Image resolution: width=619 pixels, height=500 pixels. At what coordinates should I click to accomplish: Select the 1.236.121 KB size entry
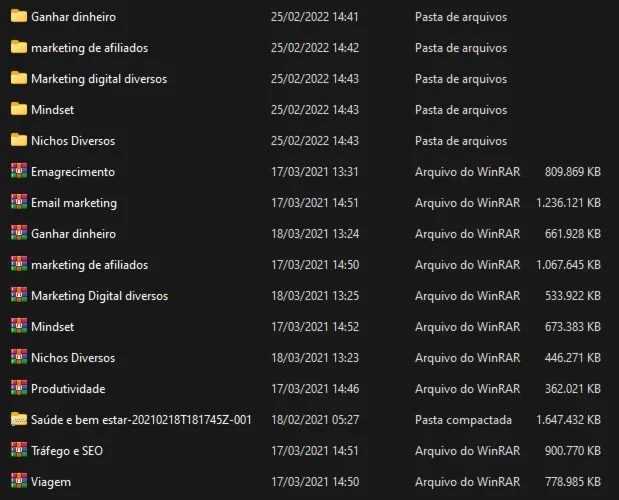(x=568, y=203)
